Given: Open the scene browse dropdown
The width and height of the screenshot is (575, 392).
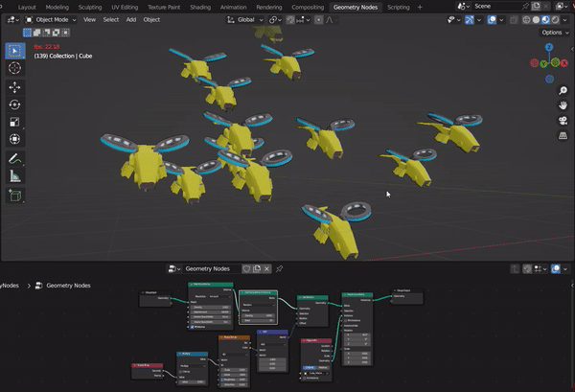Looking at the screenshot, I should 464,7.
